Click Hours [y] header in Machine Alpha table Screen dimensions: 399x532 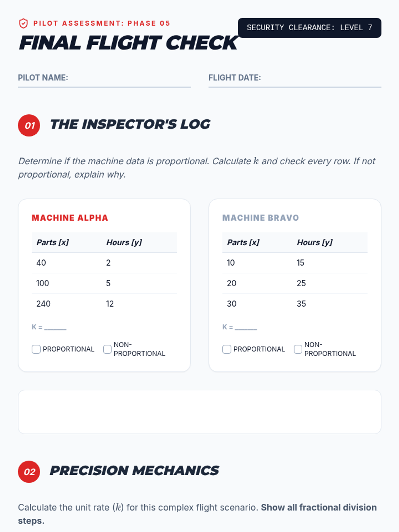(124, 242)
